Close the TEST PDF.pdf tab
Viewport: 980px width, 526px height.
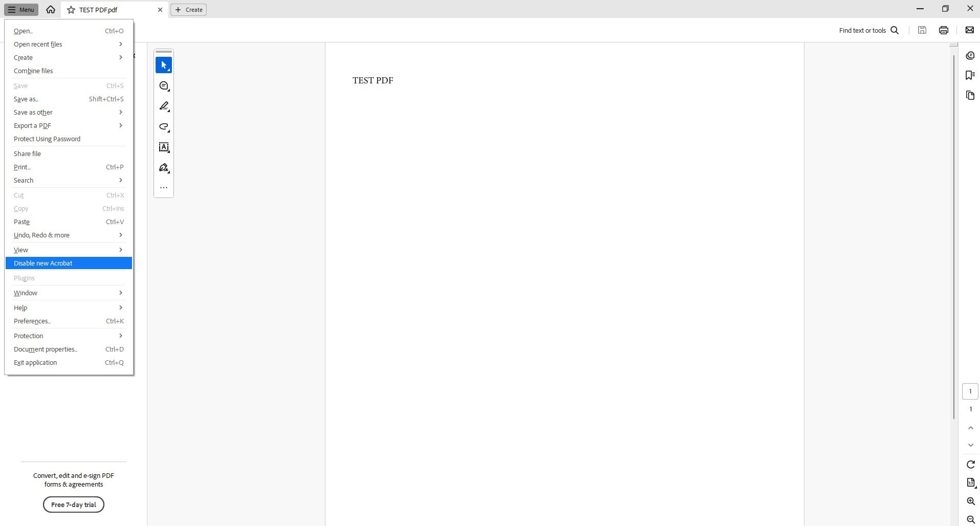tap(160, 10)
